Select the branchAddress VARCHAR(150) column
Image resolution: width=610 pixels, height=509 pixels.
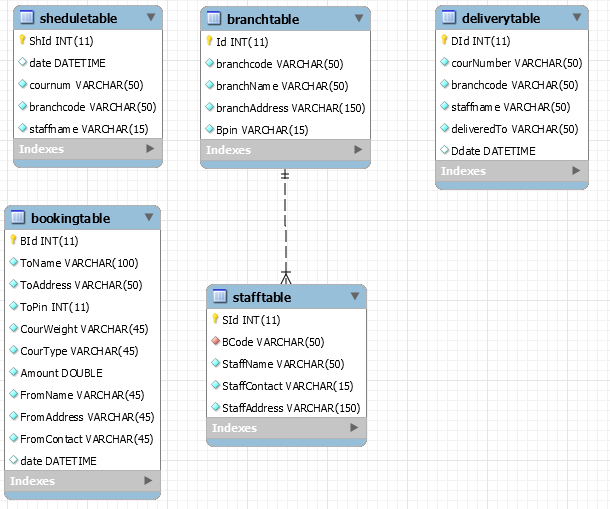[x=290, y=108]
